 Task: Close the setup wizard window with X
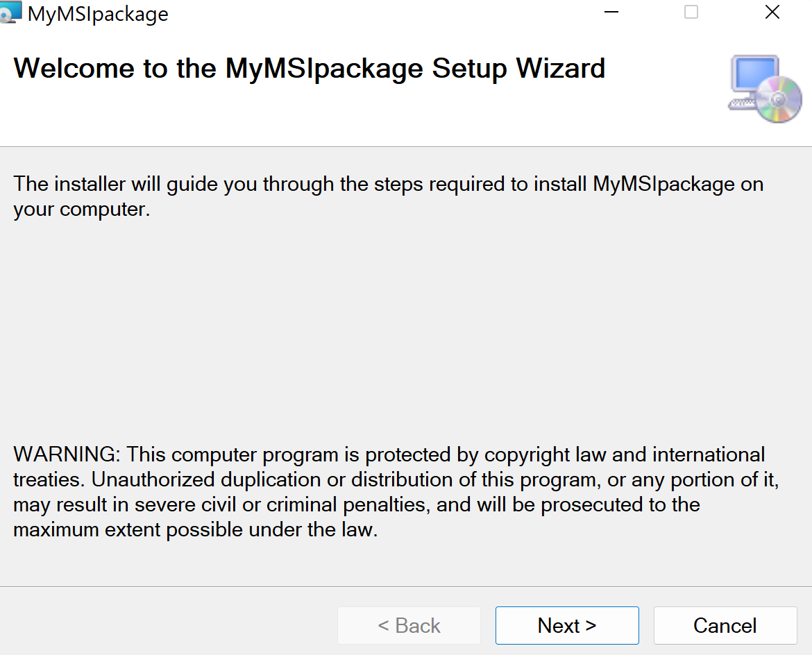tap(772, 12)
